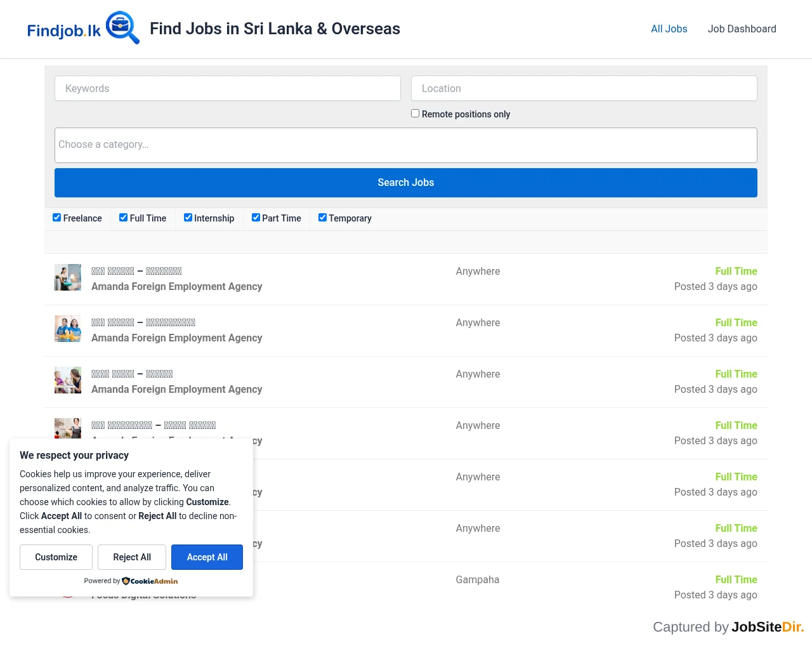The image size is (812, 646).
Task: Open thumbnail of two cleaners in blue uniforms
Action: 68,329
